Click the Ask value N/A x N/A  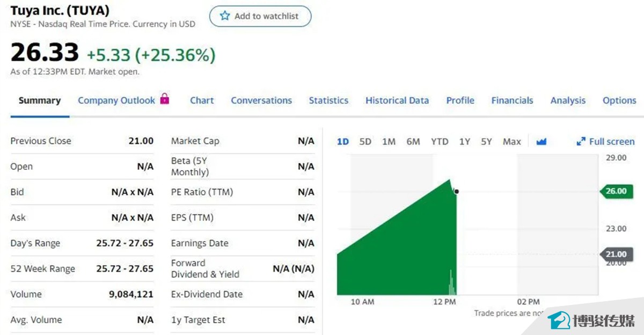(x=133, y=218)
